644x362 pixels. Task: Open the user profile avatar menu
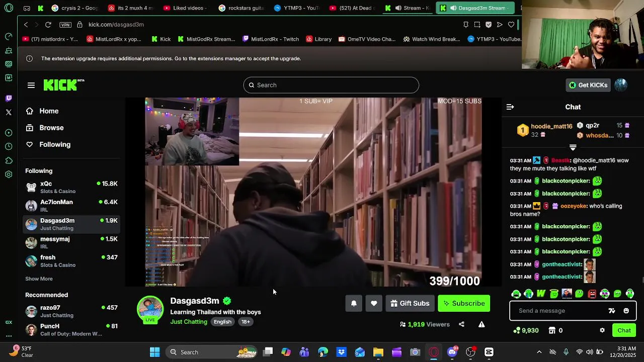(x=621, y=85)
